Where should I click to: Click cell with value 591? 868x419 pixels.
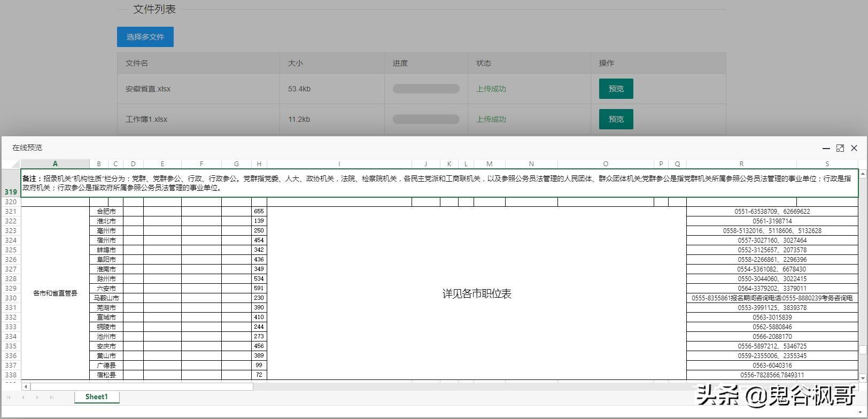(x=259, y=289)
